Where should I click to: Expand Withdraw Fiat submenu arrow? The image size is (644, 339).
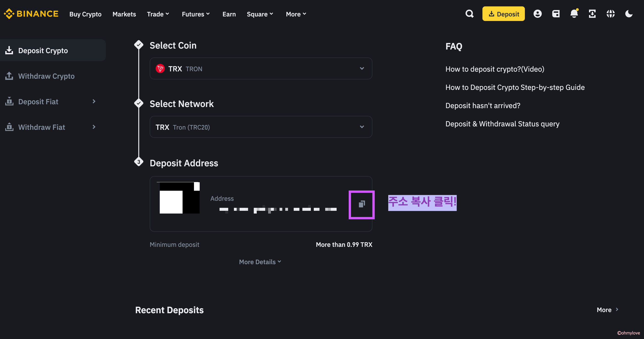[94, 127]
